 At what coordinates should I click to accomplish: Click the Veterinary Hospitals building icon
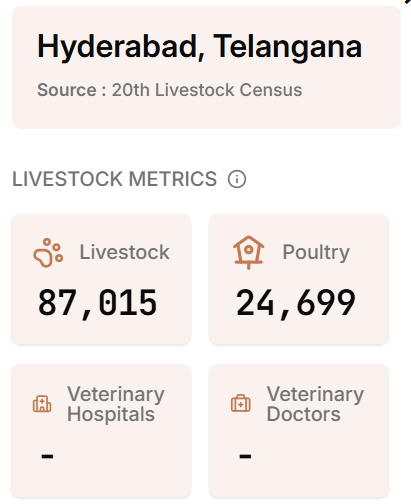[42, 404]
